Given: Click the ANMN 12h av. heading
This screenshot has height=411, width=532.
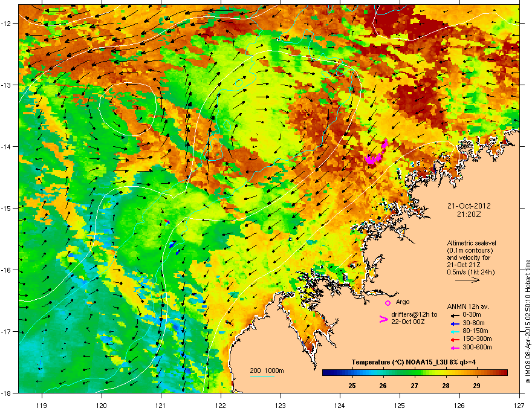Looking at the screenshot, I should pyautogui.click(x=468, y=306).
